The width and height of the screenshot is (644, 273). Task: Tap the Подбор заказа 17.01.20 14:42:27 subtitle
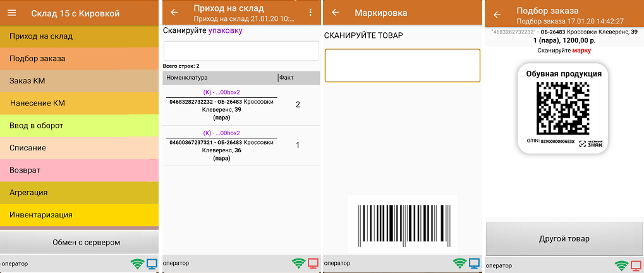[x=570, y=21]
